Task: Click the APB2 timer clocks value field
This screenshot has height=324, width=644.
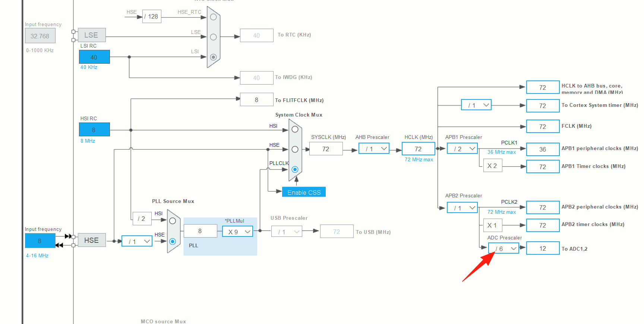Action: (543, 225)
